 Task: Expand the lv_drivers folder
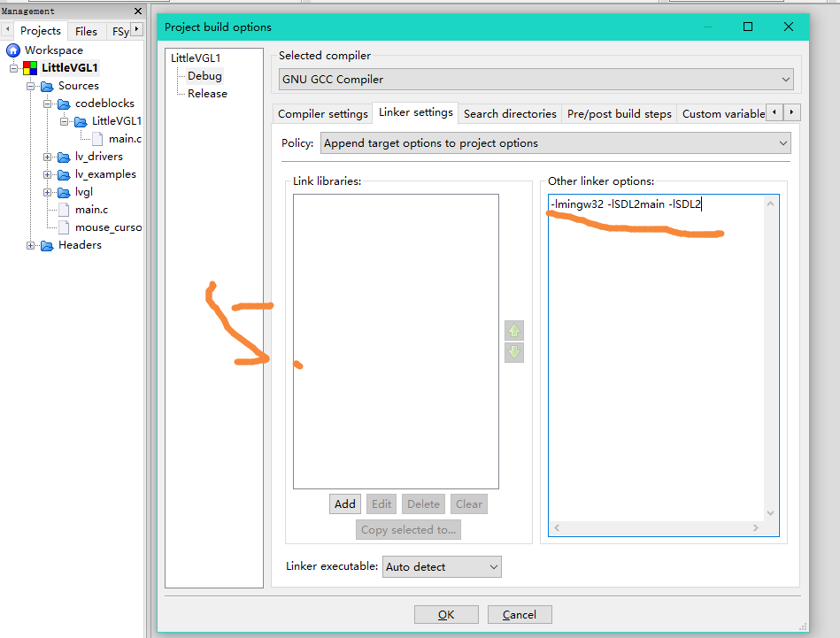[47, 157]
